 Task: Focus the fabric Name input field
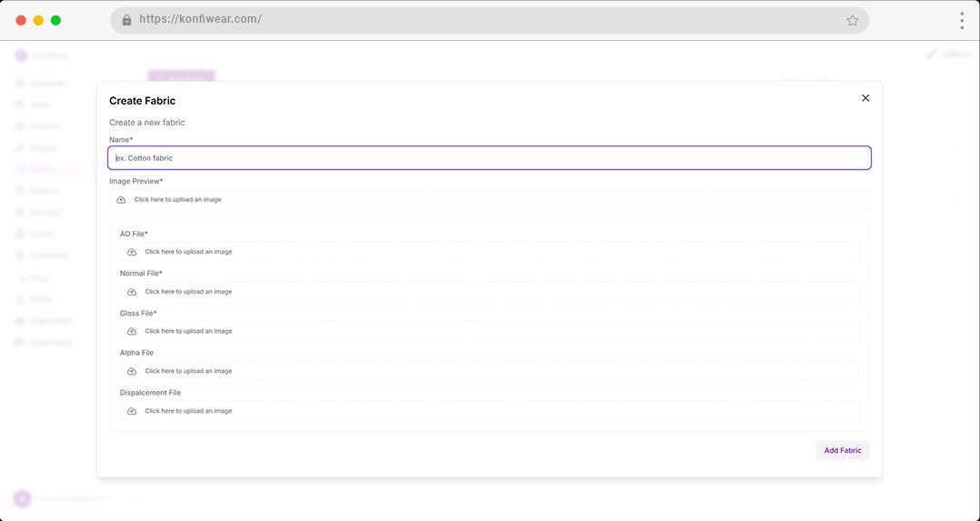[x=489, y=158]
